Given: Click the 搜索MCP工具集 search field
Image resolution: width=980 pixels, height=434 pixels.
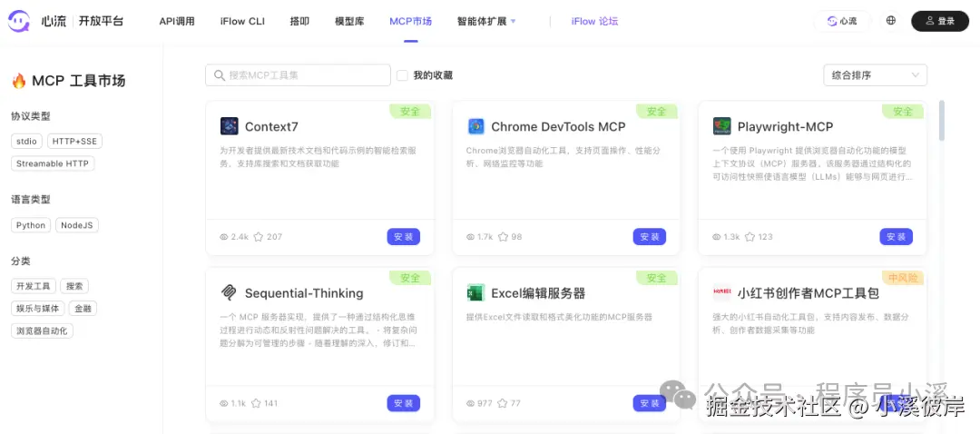Looking at the screenshot, I should coord(299,75).
